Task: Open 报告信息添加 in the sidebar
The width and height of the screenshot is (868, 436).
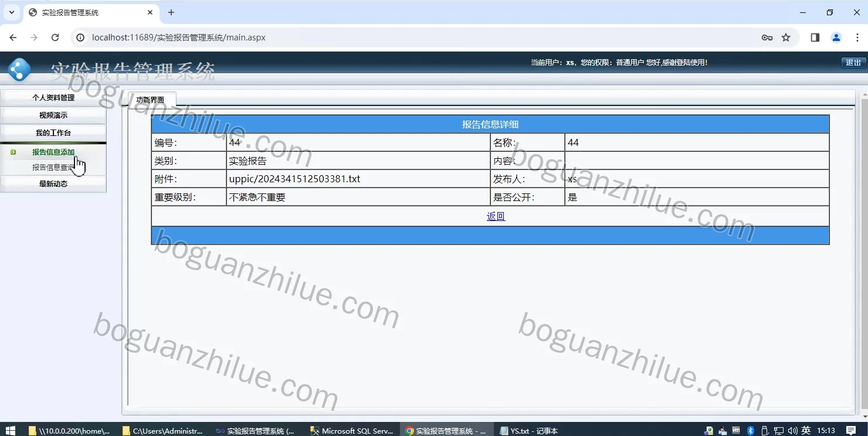Action: coord(53,152)
